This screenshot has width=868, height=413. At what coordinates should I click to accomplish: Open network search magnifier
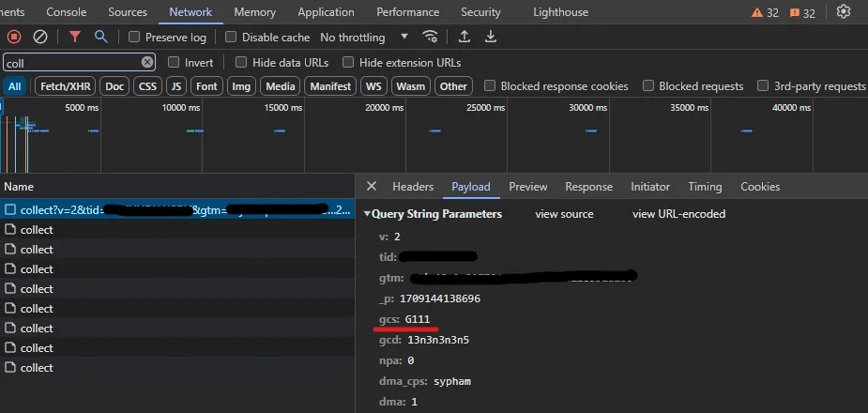[100, 37]
